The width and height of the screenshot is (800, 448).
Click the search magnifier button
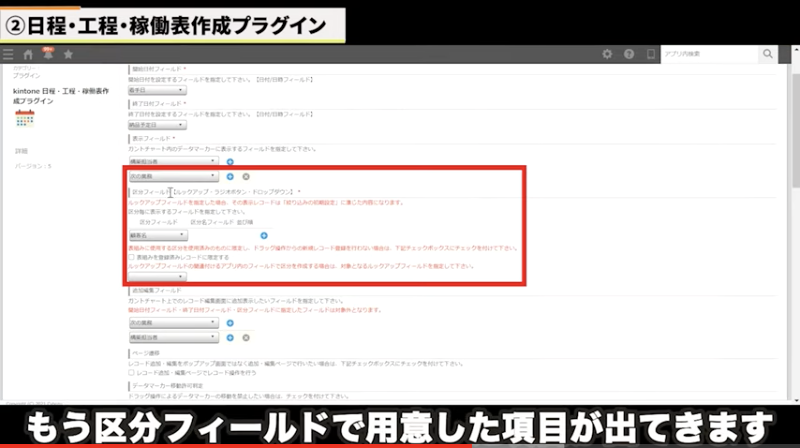pos(768,54)
